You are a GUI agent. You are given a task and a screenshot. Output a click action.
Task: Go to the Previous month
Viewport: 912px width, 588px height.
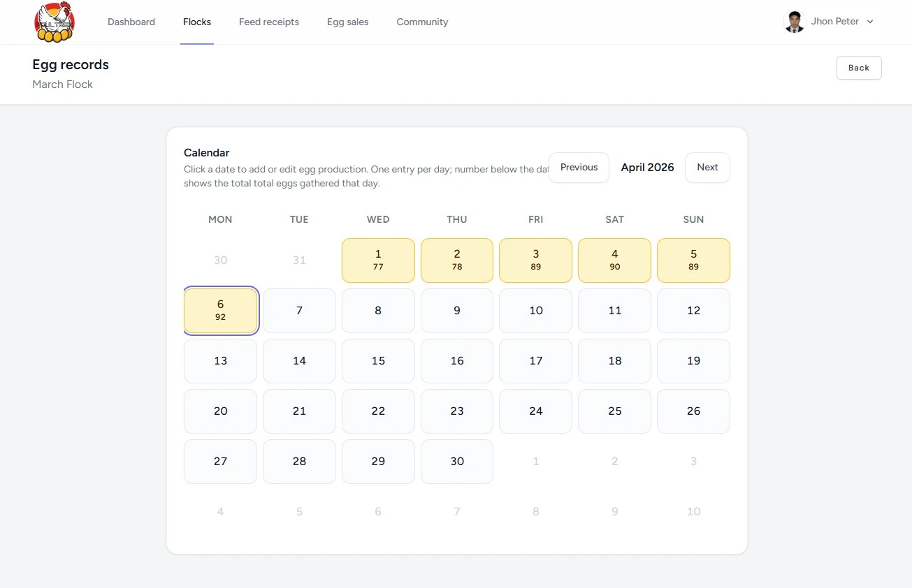pos(579,168)
